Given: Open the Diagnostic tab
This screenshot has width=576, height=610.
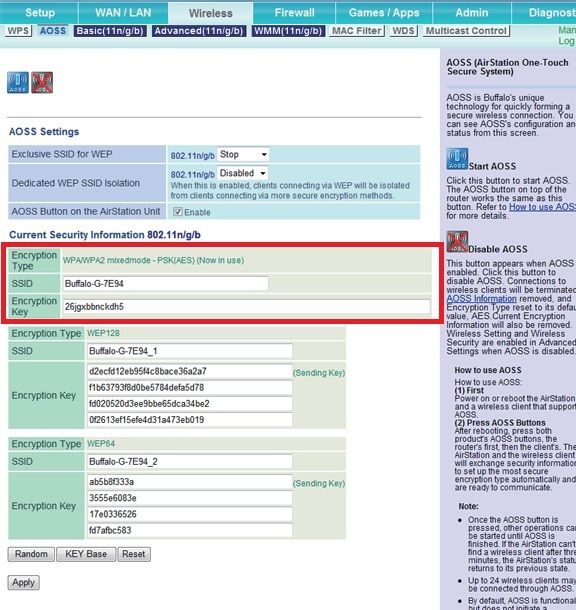Looking at the screenshot, I should coord(544,13).
